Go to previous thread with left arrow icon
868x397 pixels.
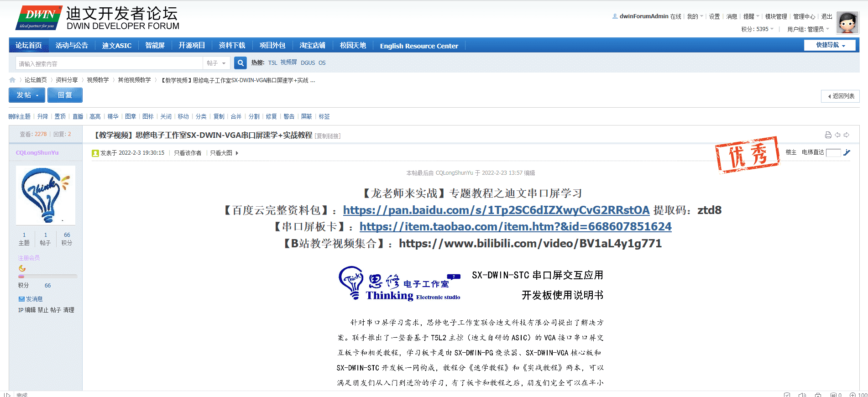(x=837, y=135)
